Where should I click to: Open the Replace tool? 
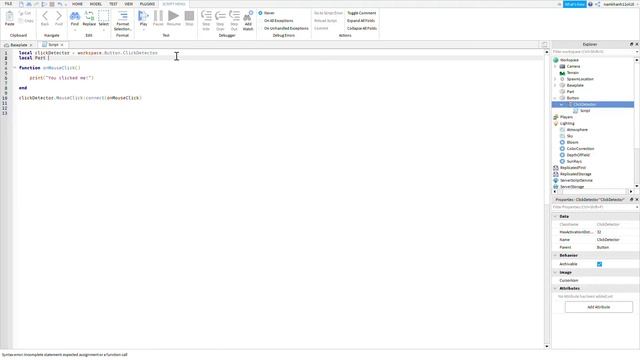pyautogui.click(x=89, y=16)
